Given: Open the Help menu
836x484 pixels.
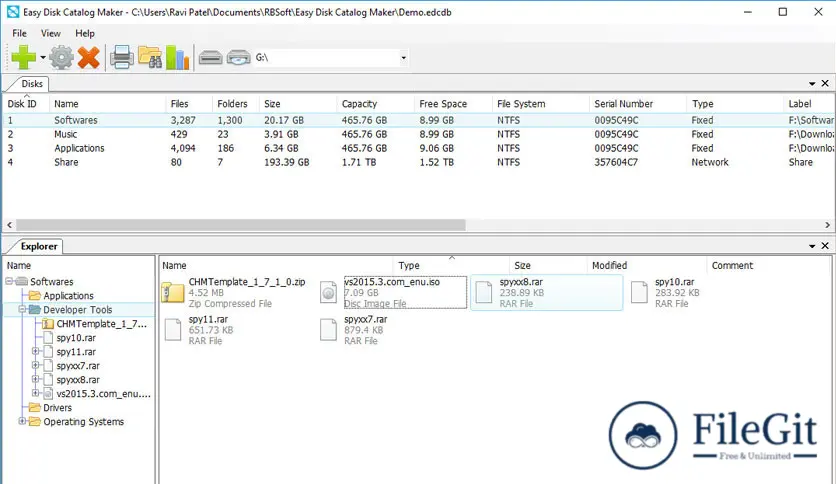Looking at the screenshot, I should pos(85,33).
